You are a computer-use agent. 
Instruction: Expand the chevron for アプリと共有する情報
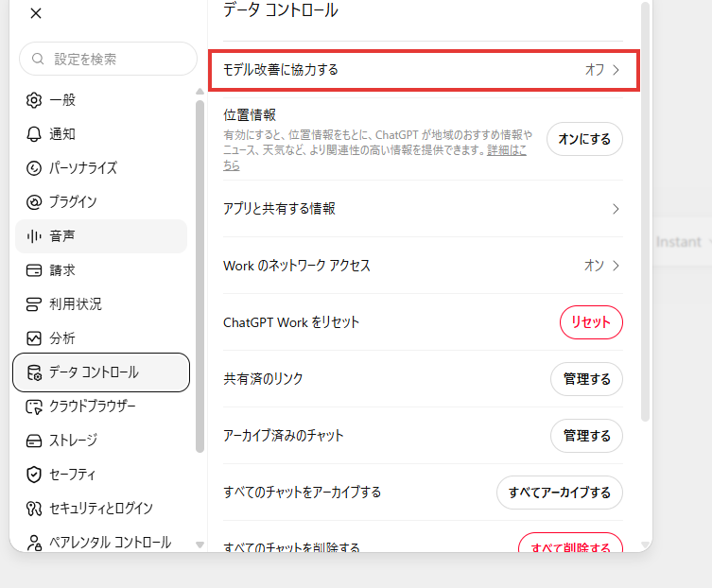click(x=616, y=209)
